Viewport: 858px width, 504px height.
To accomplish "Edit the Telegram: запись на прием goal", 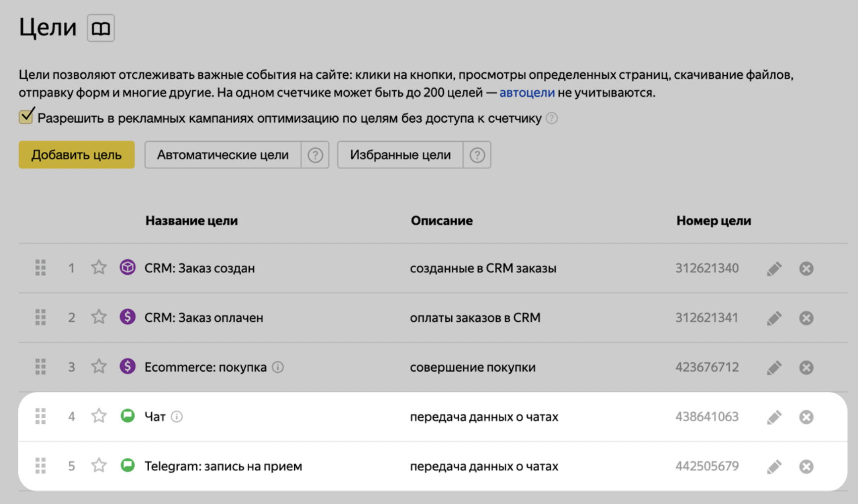I will 774,466.
